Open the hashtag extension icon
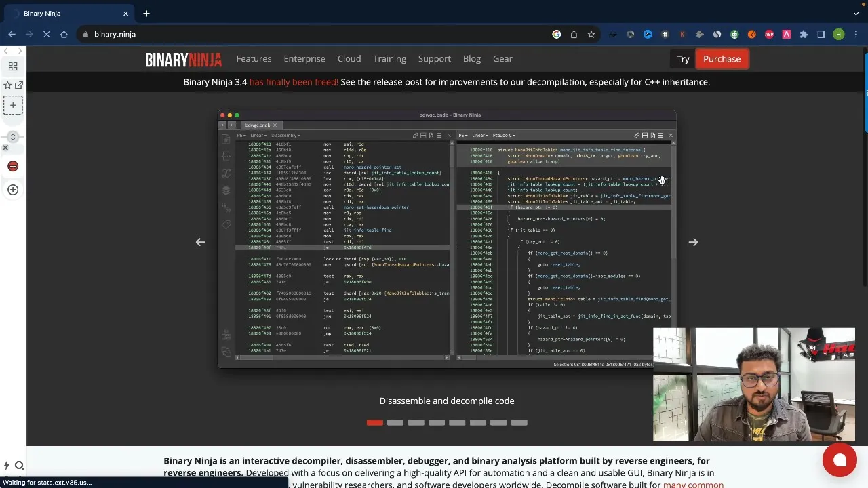This screenshot has width=868, height=488. point(665,34)
